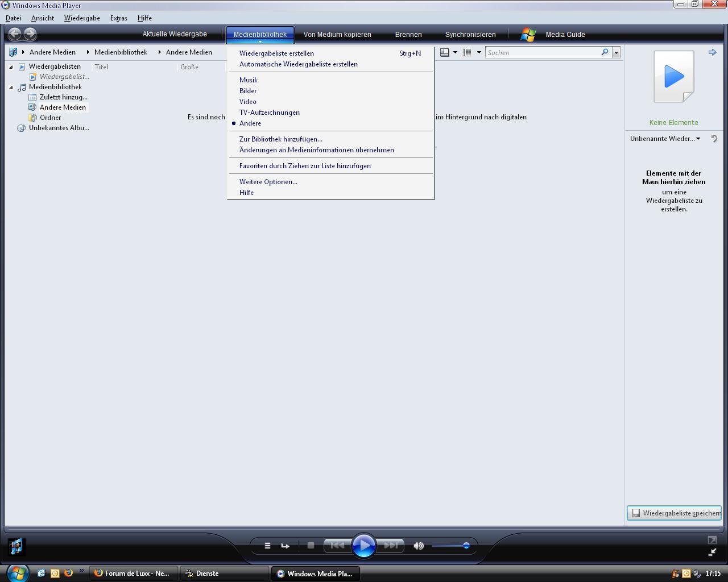This screenshot has width=728, height=582.
Task: Show hidden quick launch icons chevron
Action: 81,571
